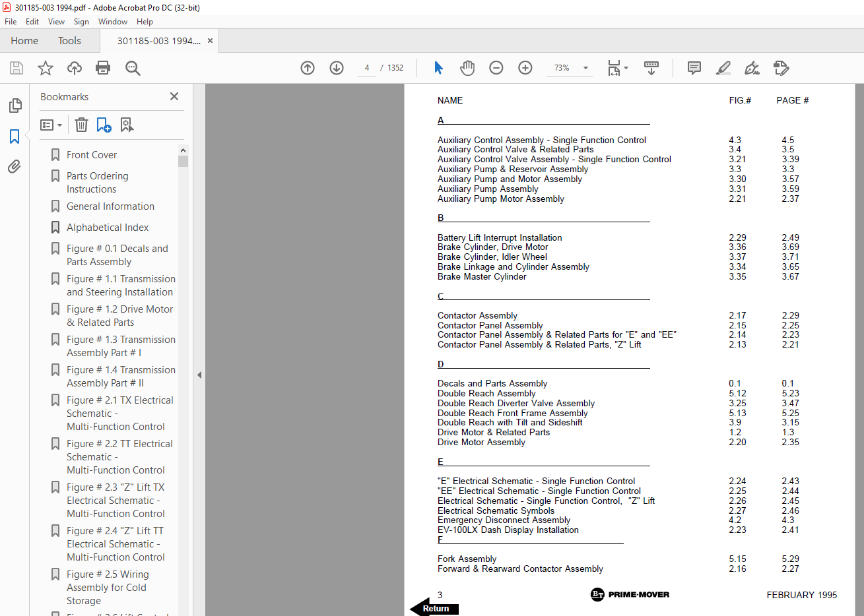Open Figure # 1.4 Transmission Assembly Part II
The image size is (864, 616).
point(121,377)
